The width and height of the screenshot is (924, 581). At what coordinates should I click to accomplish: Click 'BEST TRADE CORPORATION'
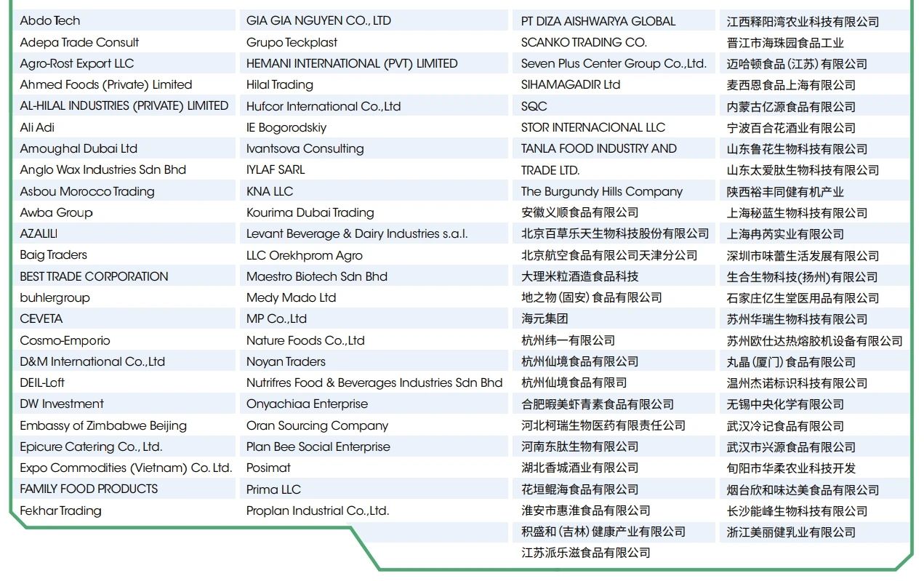click(x=94, y=276)
